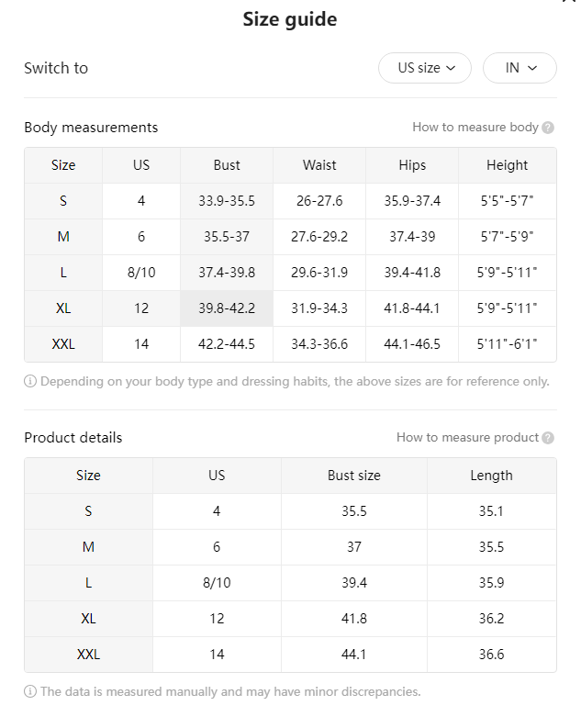This screenshot has width=581, height=728.
Task: Select the XL bust cell 39.8-42.2
Action: tap(227, 308)
